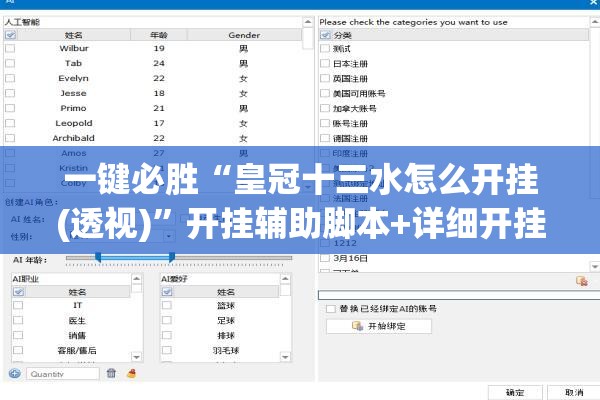The image size is (600, 400).
Task: Check the 羽毛球 hobby box
Action: pos(166,350)
